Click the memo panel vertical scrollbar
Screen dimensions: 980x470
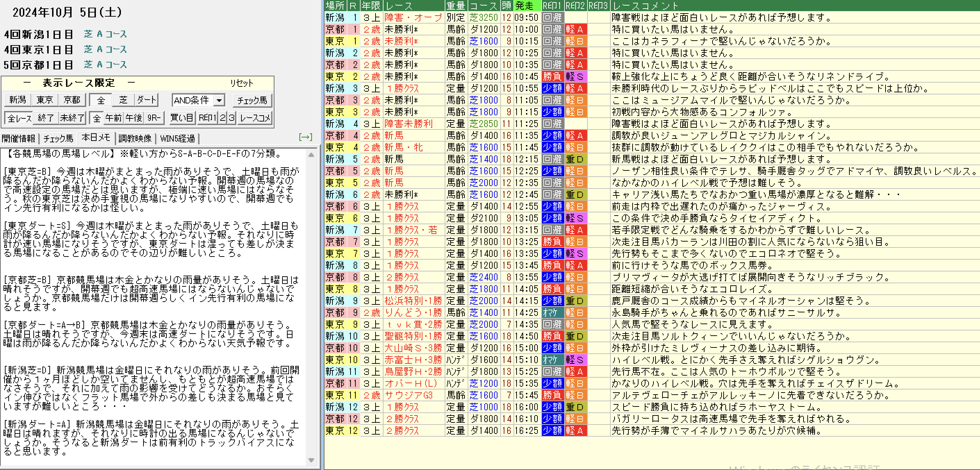311,307
